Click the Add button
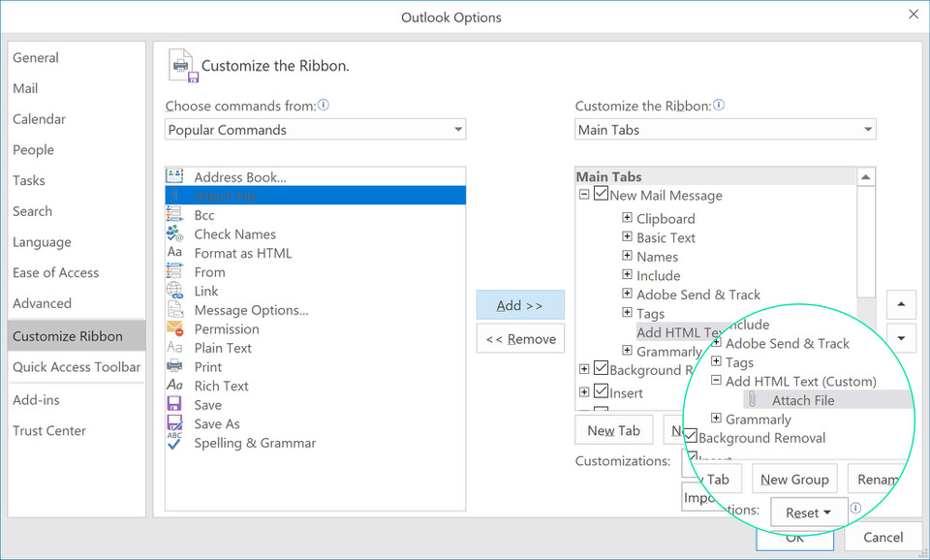The height and width of the screenshot is (560, 930). (520, 304)
